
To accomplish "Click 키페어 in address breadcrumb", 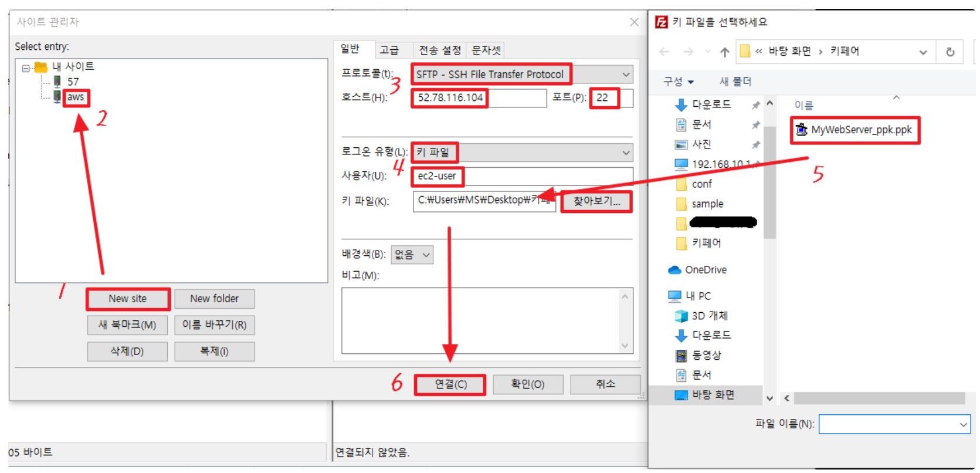I will pyautogui.click(x=845, y=51).
